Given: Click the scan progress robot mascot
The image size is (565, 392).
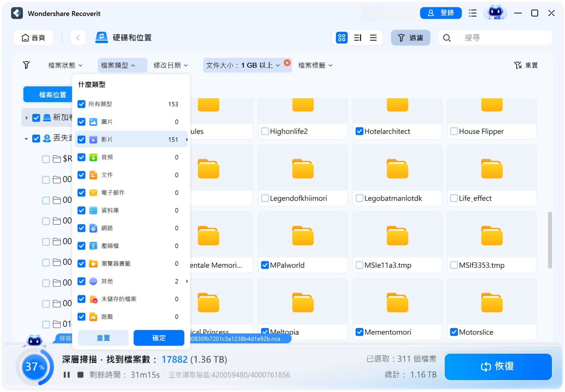Looking at the screenshot, I should click(x=34, y=340).
